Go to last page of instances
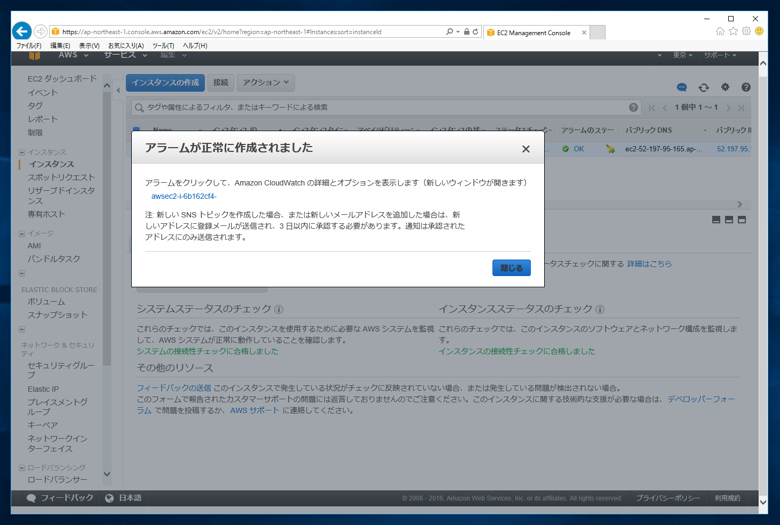 [741, 107]
